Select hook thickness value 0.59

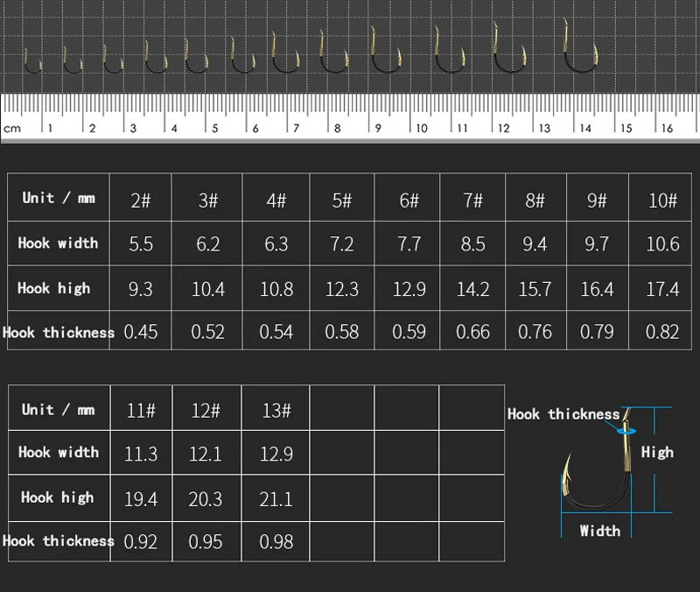pos(409,332)
